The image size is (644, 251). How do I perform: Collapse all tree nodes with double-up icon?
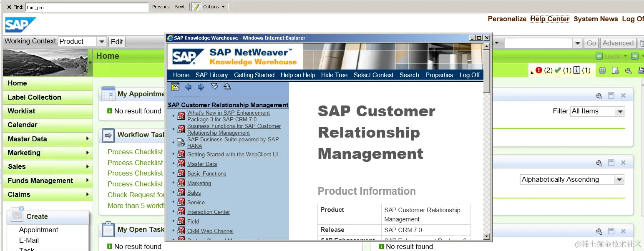pyautogui.click(x=227, y=86)
